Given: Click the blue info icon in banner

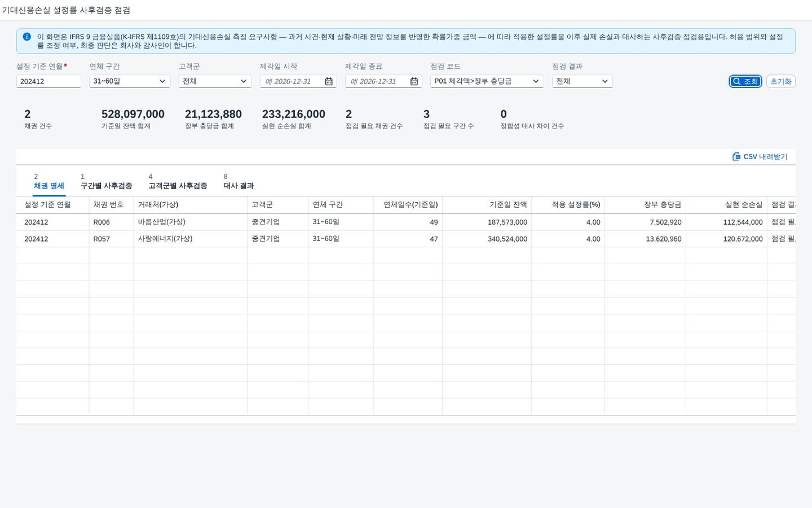Looking at the screenshot, I should click(x=27, y=37).
